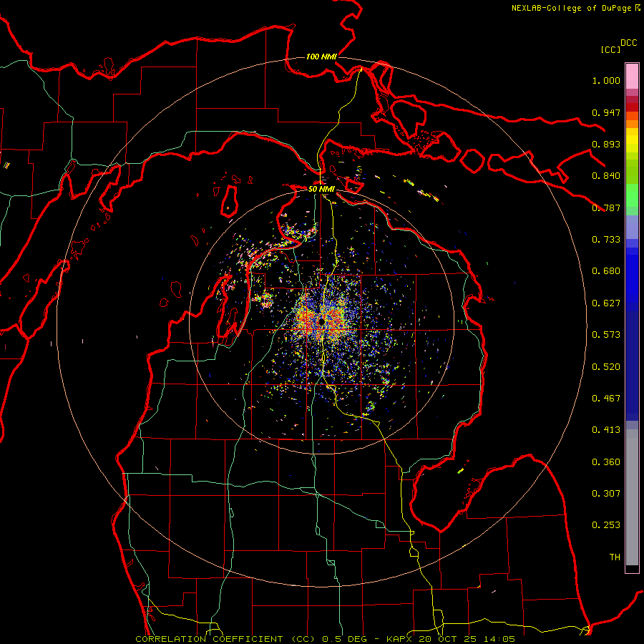Click the 0.627 color scale value
The width and height of the screenshot is (644, 644).
606,303
